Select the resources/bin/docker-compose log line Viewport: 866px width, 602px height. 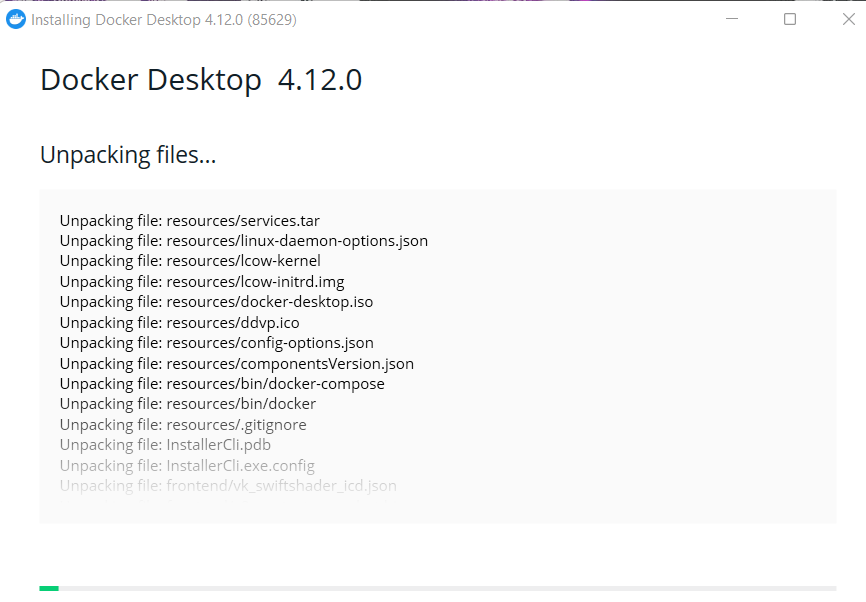click(x=222, y=384)
